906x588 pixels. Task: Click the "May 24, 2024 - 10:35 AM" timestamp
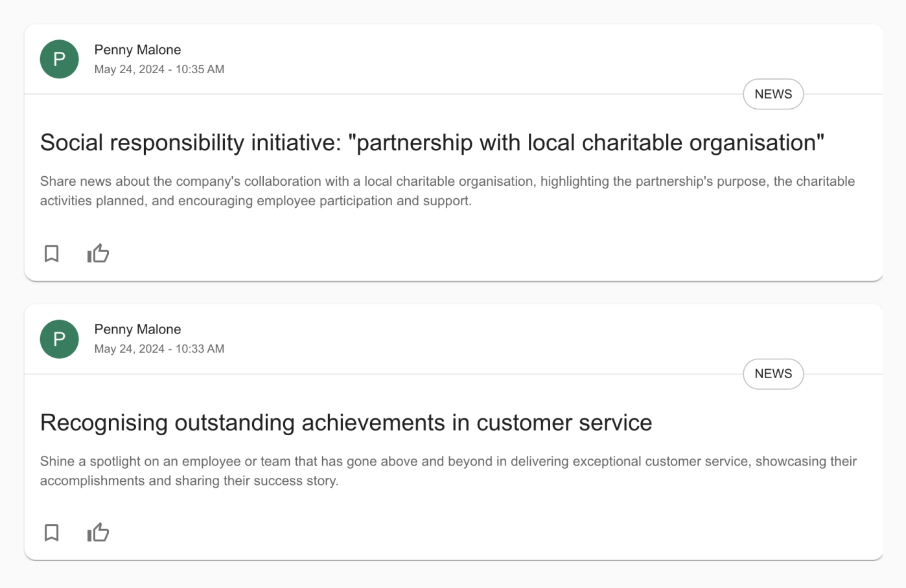coord(159,69)
